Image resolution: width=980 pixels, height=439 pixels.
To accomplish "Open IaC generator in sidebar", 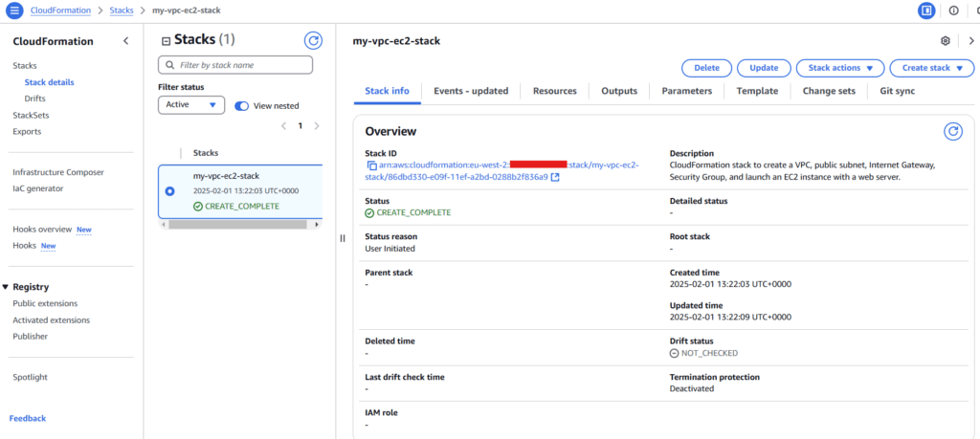I will coord(37,188).
